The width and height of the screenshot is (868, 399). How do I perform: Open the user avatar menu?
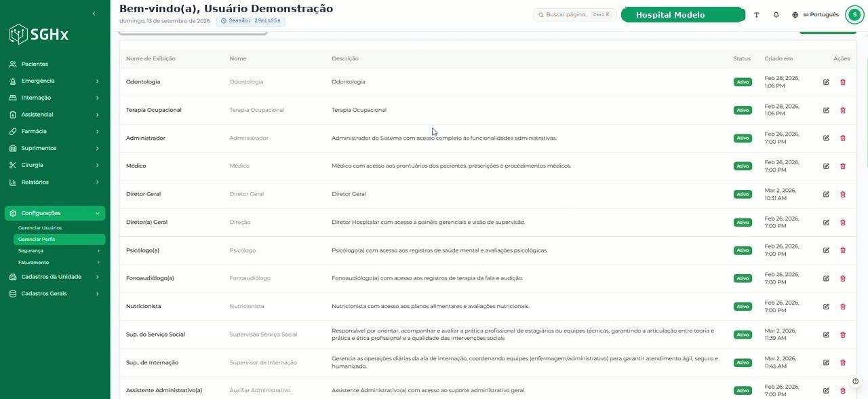855,15
